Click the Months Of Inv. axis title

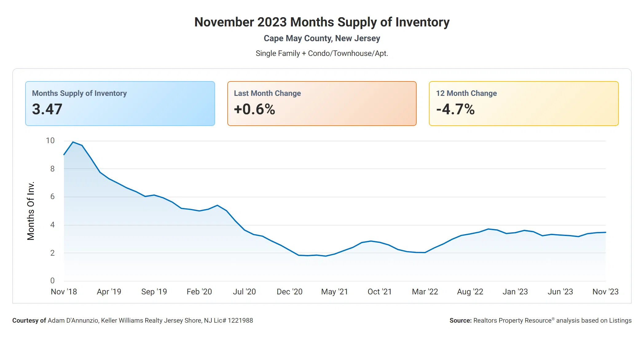(31, 211)
